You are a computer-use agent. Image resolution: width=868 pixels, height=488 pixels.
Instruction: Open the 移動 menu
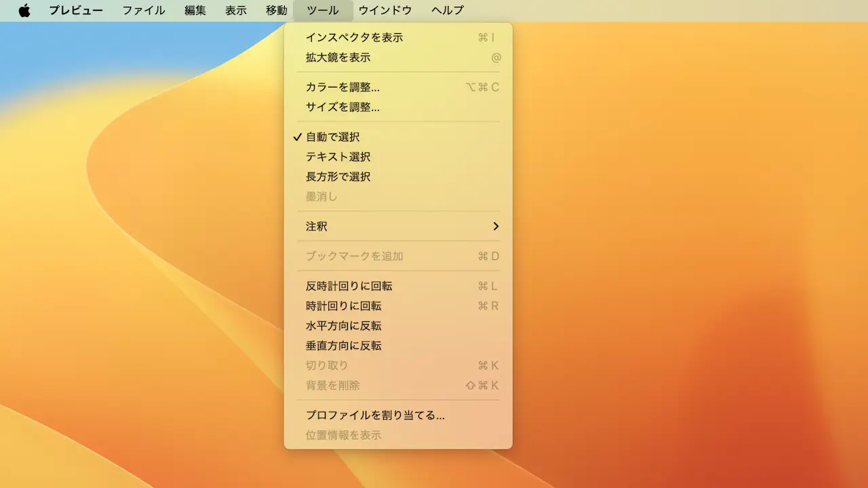(x=277, y=10)
